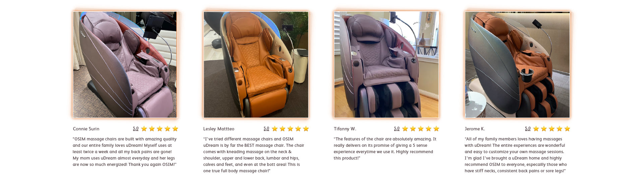This screenshot has height=186, width=644.
Task: Open Lesley Mattteo's orange massage chair photo
Action: (256, 65)
